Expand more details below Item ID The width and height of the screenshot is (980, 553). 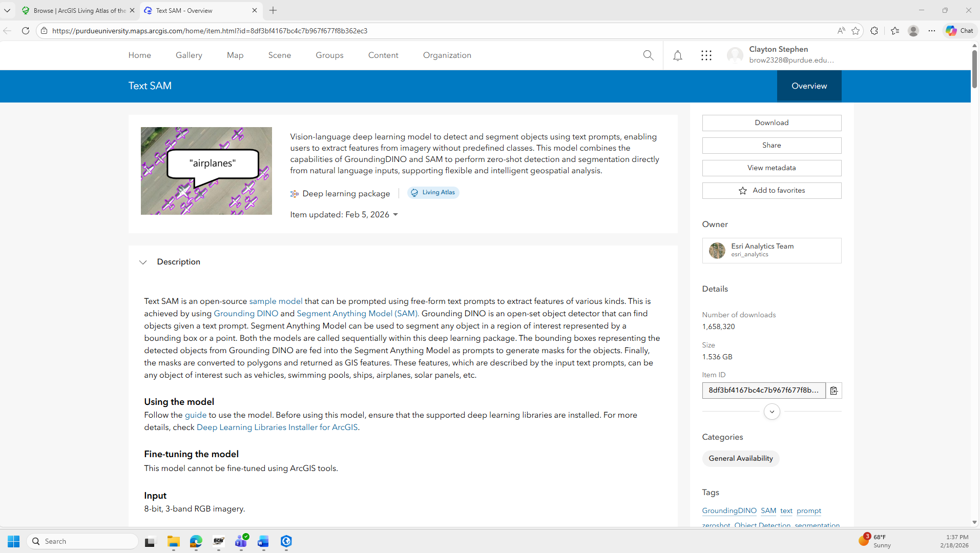(x=772, y=412)
